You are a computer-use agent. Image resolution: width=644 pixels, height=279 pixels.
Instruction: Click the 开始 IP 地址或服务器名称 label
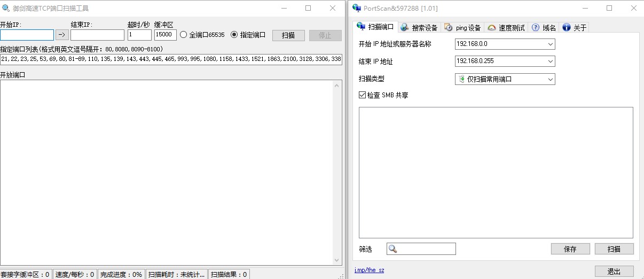click(395, 44)
